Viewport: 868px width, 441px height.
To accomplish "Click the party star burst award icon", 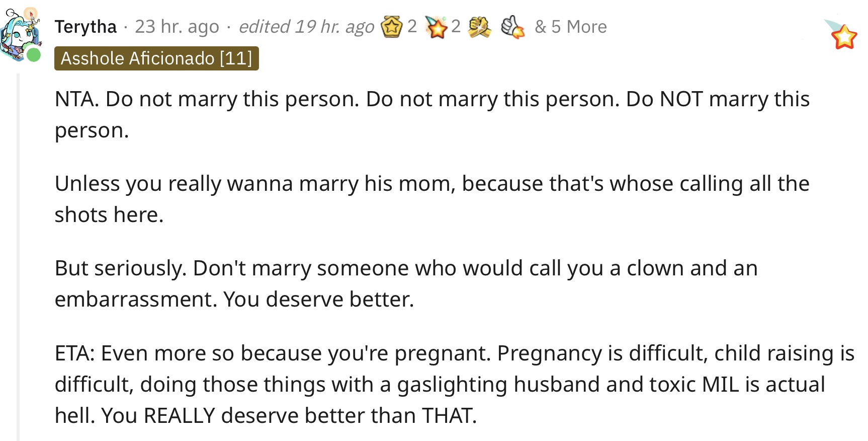I will [x=436, y=27].
